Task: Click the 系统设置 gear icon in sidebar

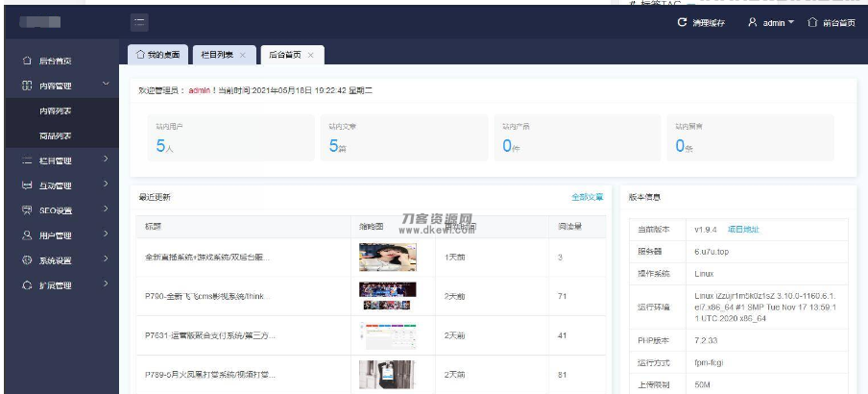Action: [x=27, y=259]
